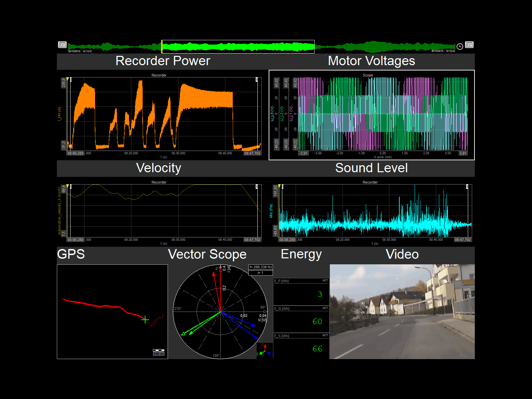Image resolution: width=532 pixels, height=399 pixels.
Task: Click the right overview panel icon
Action: pyautogui.click(x=469, y=45)
